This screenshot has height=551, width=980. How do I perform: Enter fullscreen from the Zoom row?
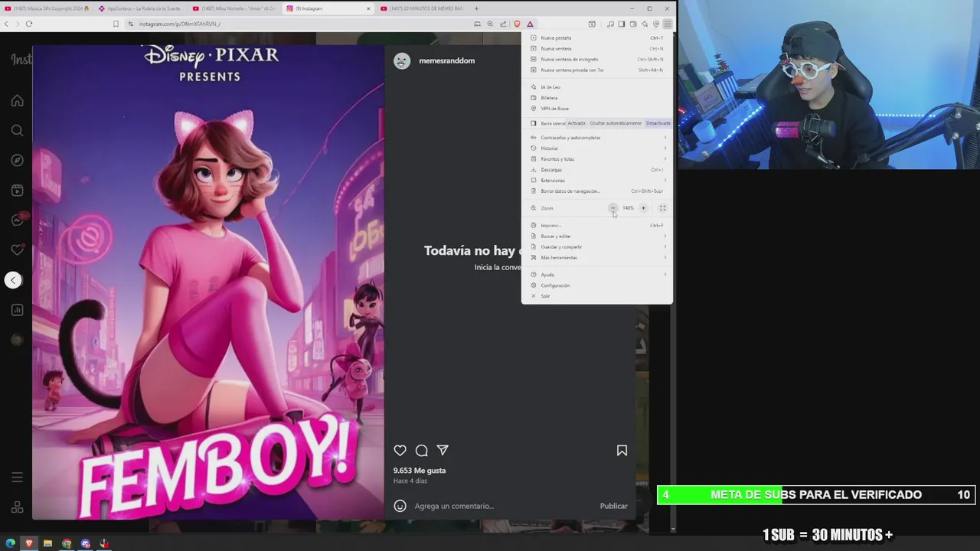coord(663,208)
